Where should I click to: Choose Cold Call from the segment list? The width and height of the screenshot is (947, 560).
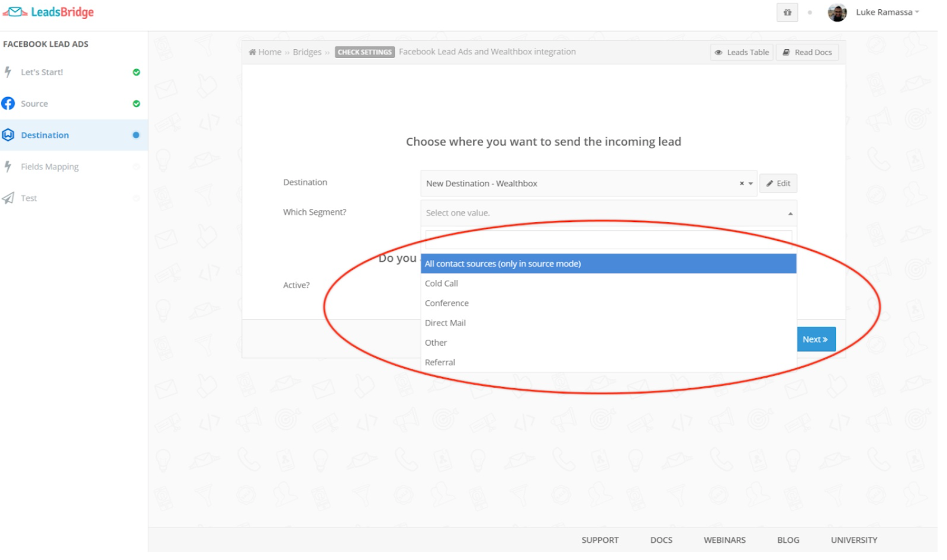(608, 284)
